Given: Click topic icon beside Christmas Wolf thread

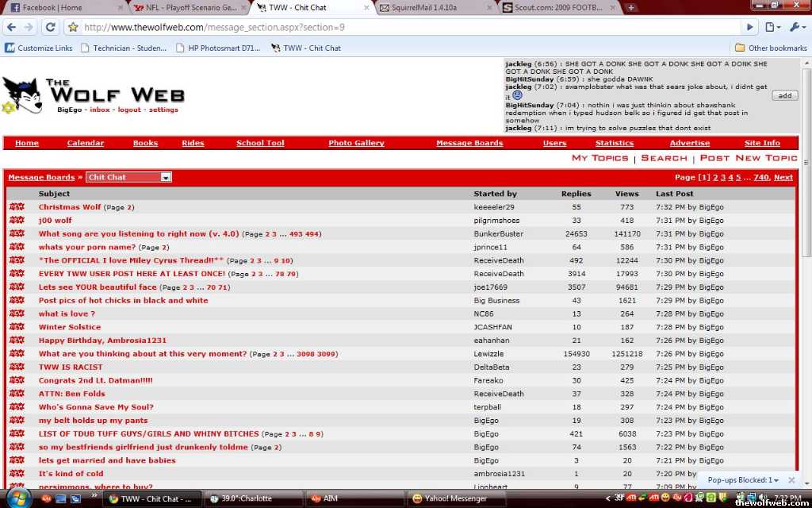Looking at the screenshot, I should [17, 207].
